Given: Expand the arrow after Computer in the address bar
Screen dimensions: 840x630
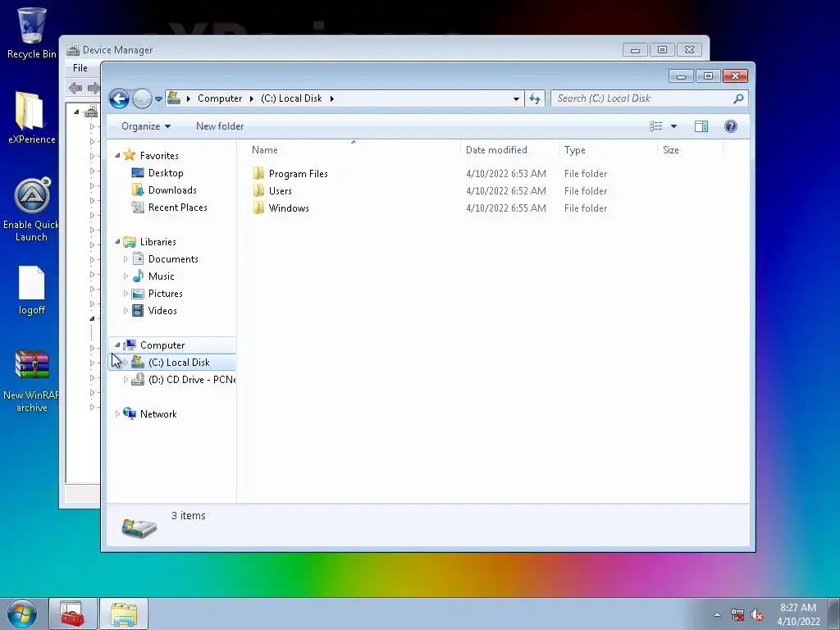Looking at the screenshot, I should tap(251, 98).
